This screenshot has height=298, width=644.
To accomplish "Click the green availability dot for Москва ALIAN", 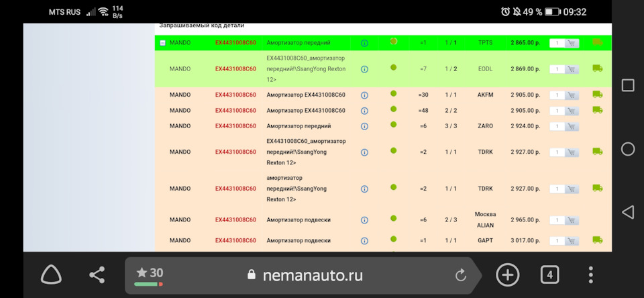I will click(x=393, y=218).
